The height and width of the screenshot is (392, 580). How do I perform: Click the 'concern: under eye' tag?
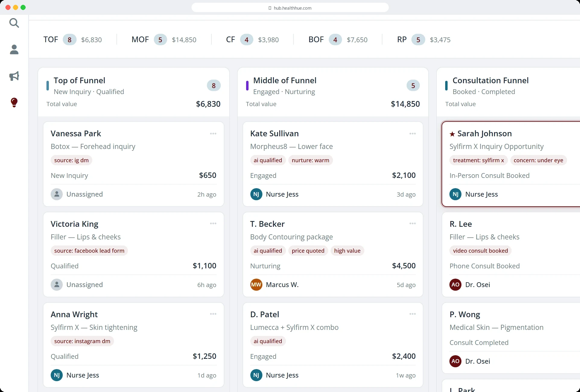[x=538, y=160]
